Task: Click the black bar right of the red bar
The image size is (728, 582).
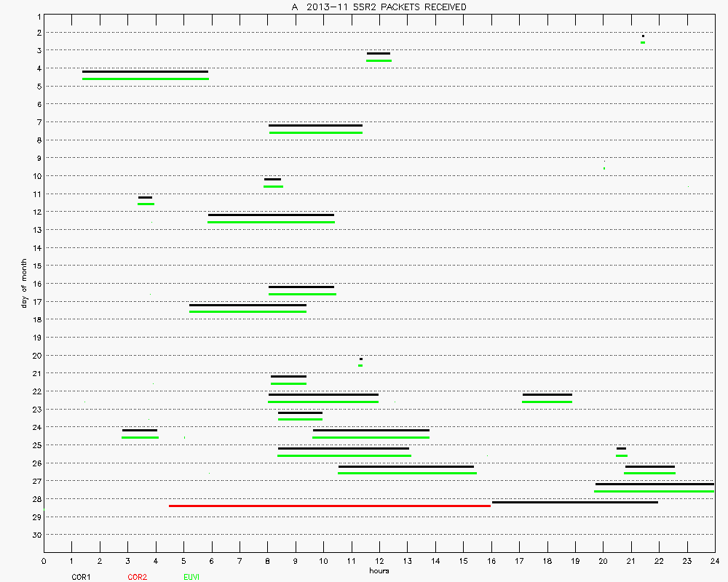Action: [575, 502]
